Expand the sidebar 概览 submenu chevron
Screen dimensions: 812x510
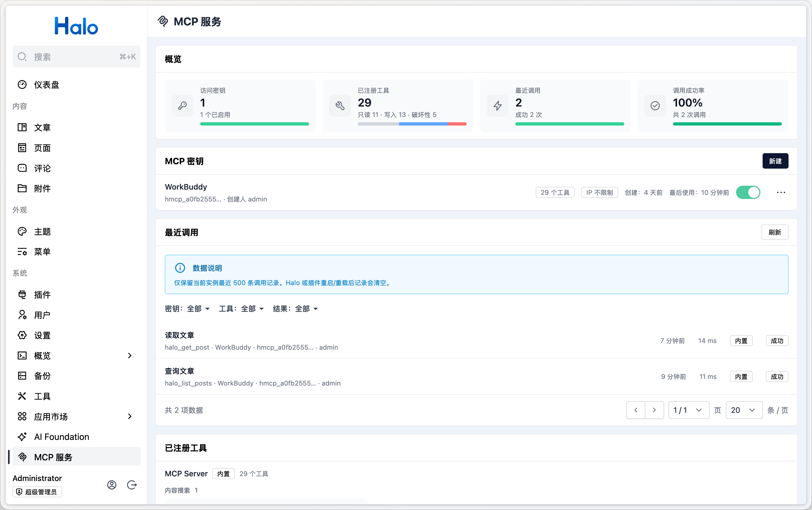130,355
